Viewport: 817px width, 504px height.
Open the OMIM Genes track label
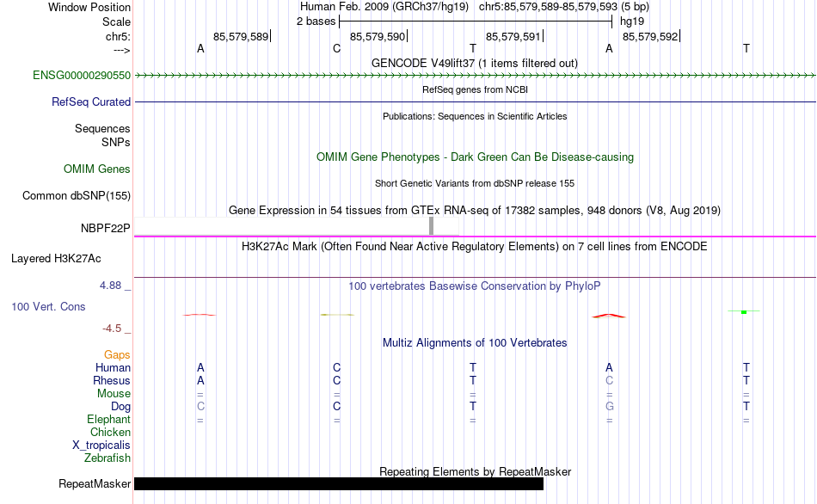[x=97, y=169]
